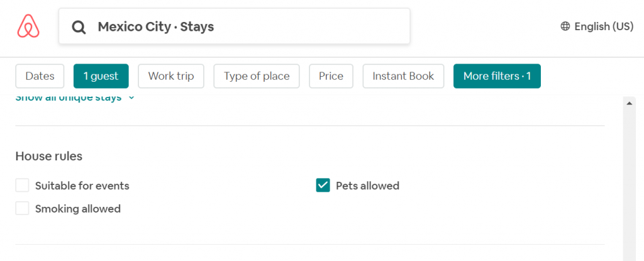Viewport: 644px width, 261px height.
Task: Click the More filters · 1 button
Action: tap(497, 76)
